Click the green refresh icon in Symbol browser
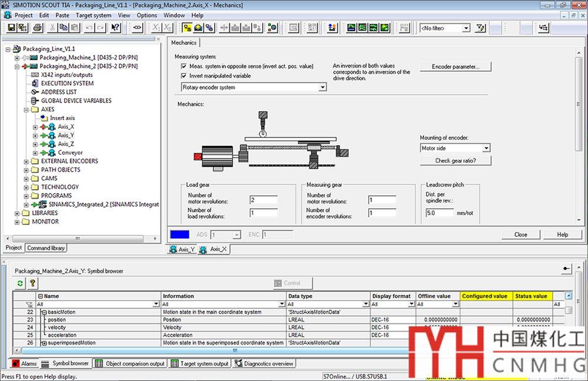The image size is (588, 381). pos(20,283)
